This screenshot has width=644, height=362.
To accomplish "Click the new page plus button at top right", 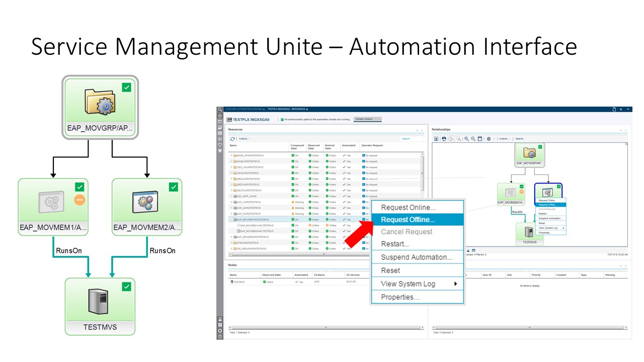I will click(x=620, y=109).
